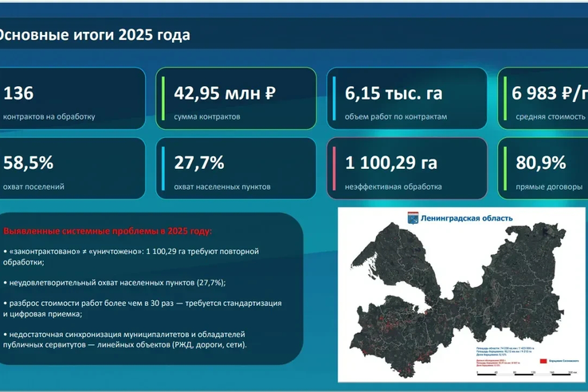Screen dimensions: 588x392
Task: Select the '1 100,29 га' ineffective treatment card
Action: click(x=406, y=169)
